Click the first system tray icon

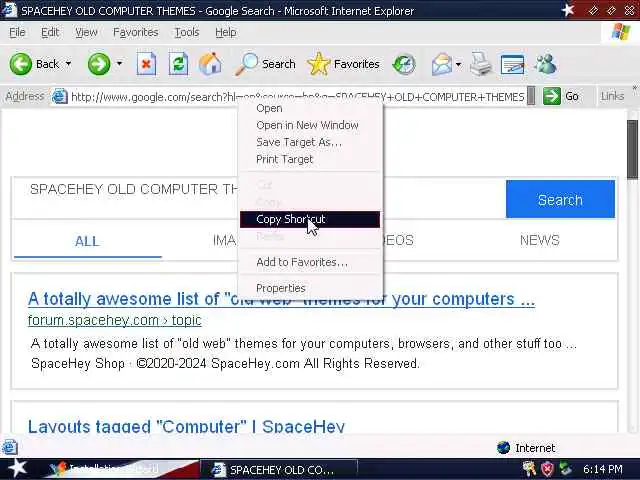point(529,469)
